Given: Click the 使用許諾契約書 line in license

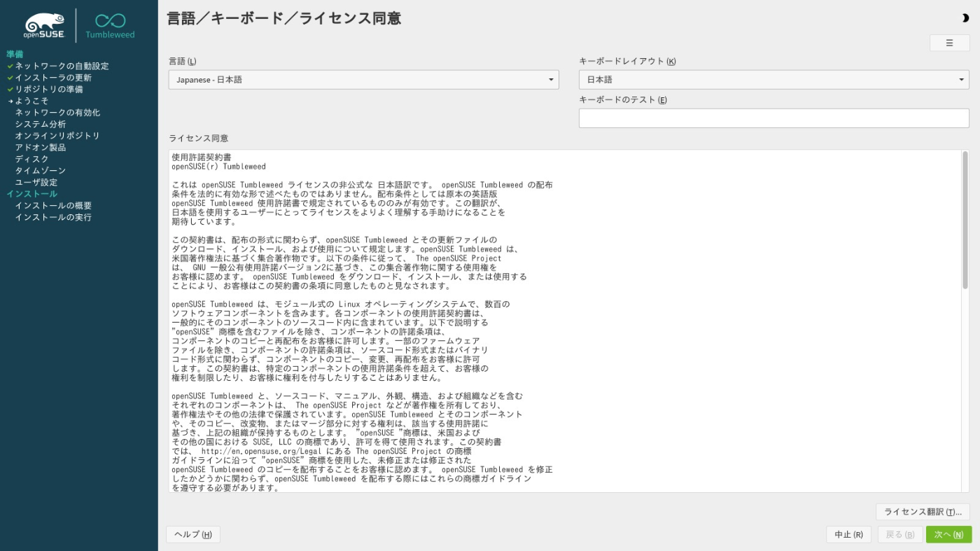Looking at the screenshot, I should click(202, 158).
